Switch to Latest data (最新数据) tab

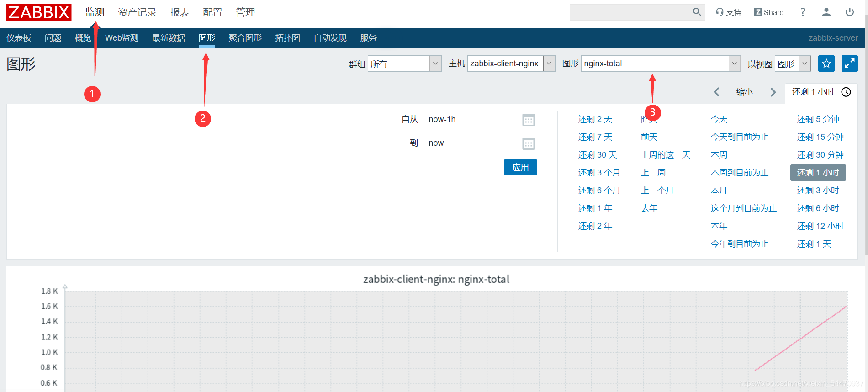point(169,38)
